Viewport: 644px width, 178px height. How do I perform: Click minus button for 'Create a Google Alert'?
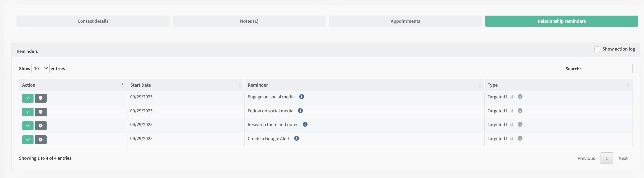click(x=41, y=140)
